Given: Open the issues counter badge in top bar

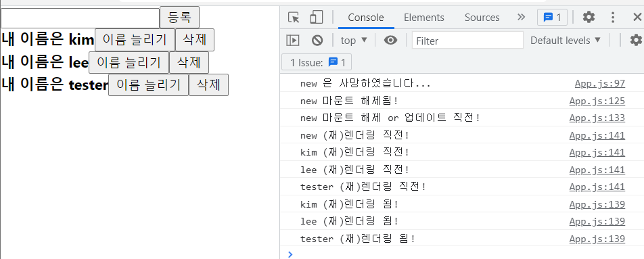Looking at the screenshot, I should [552, 17].
